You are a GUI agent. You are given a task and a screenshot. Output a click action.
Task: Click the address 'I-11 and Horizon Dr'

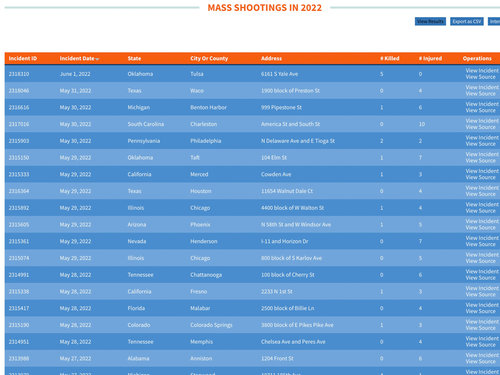(285, 241)
